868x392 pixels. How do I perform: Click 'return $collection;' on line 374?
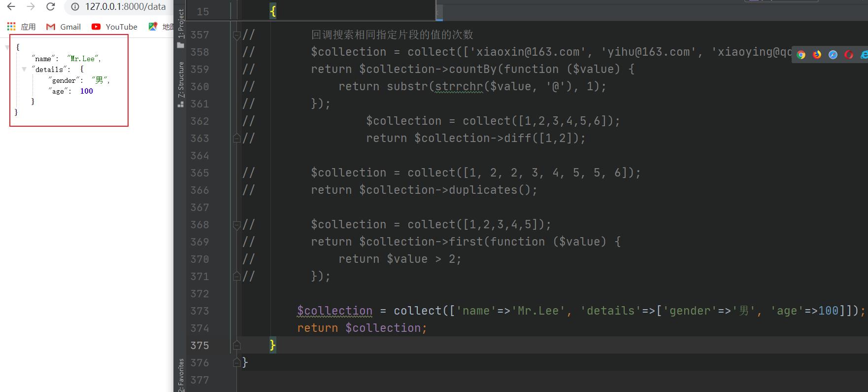pos(362,328)
